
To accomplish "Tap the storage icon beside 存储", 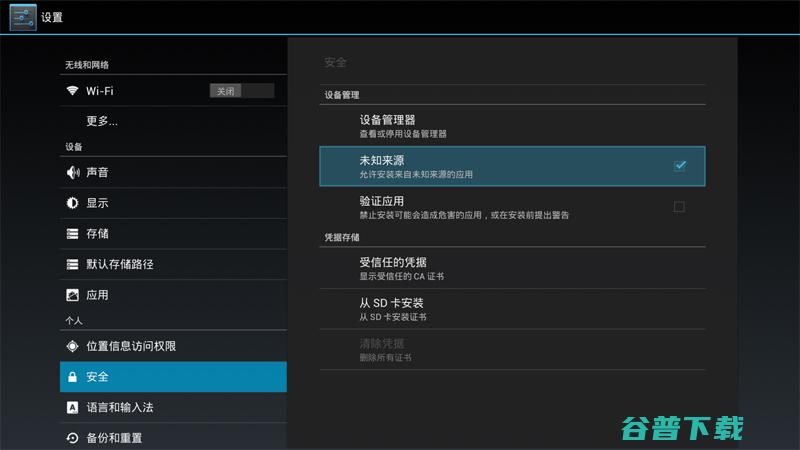I will point(72,234).
